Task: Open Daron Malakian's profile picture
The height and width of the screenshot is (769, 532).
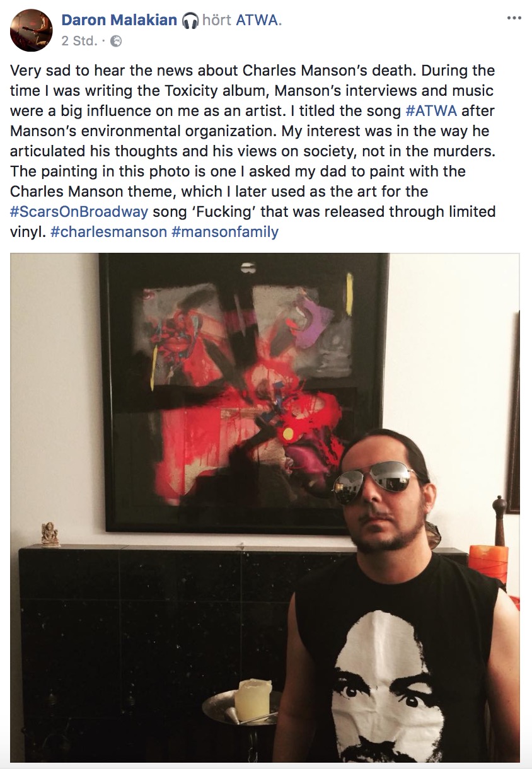Action: click(32, 30)
